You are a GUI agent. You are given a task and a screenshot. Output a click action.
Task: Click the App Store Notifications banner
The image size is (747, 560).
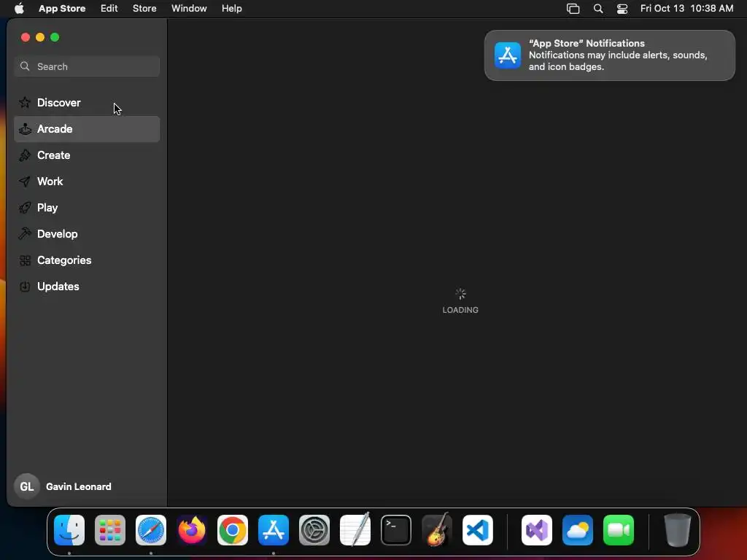(609, 55)
